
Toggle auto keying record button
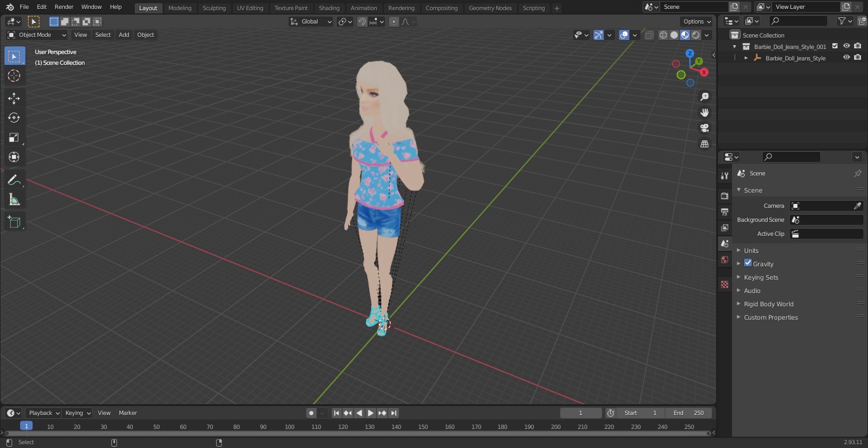click(x=311, y=413)
